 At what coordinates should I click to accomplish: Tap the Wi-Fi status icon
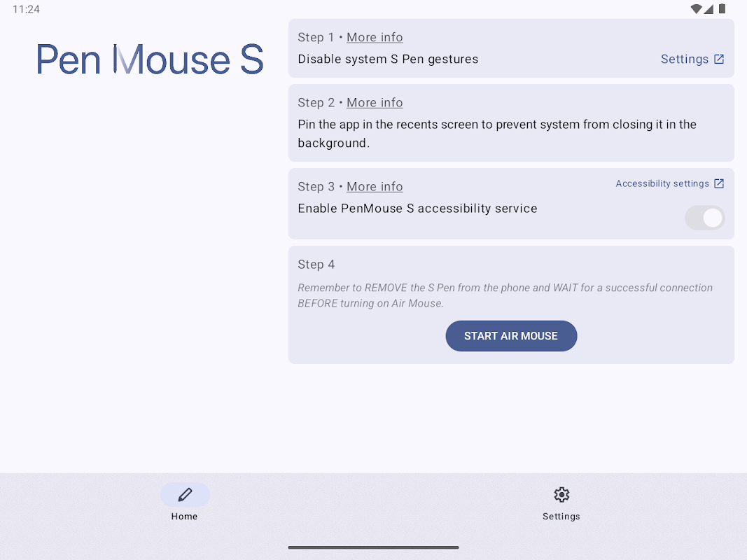(x=696, y=8)
